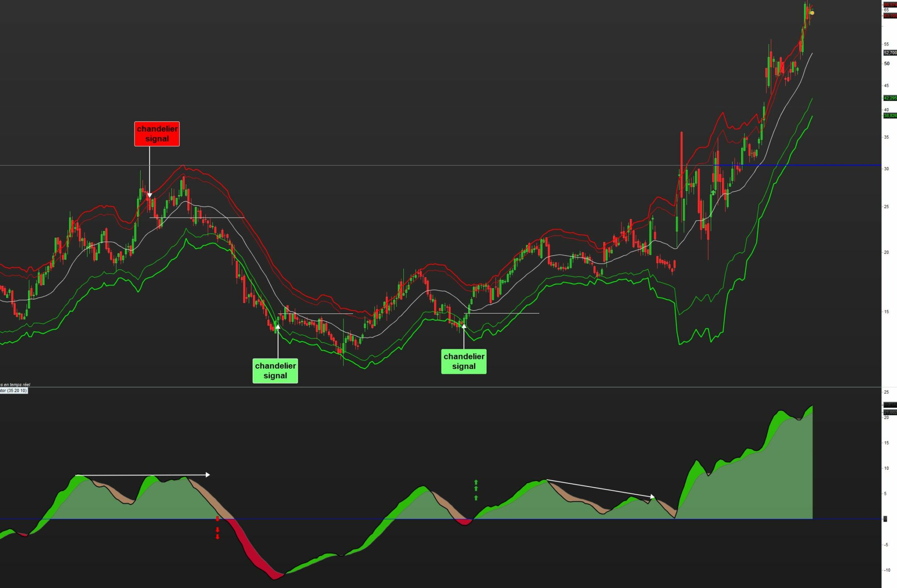This screenshot has width=897, height=588.
Task: Click the 52,700 price tag on the axis
Action: (x=890, y=53)
